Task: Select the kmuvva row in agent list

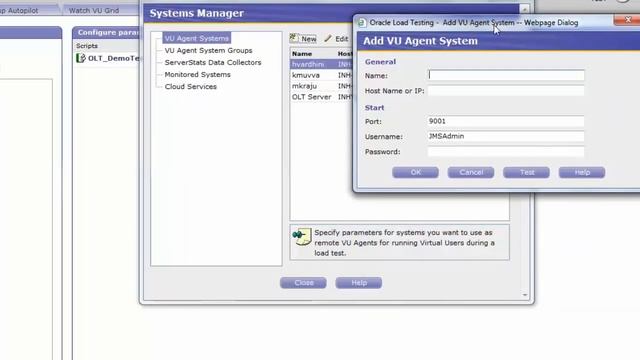Action: pyautogui.click(x=321, y=75)
